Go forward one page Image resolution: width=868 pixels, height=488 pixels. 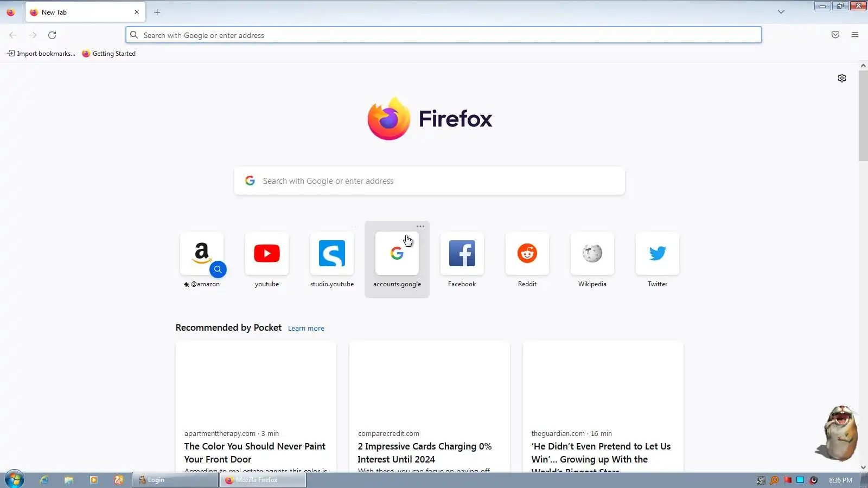(x=33, y=35)
